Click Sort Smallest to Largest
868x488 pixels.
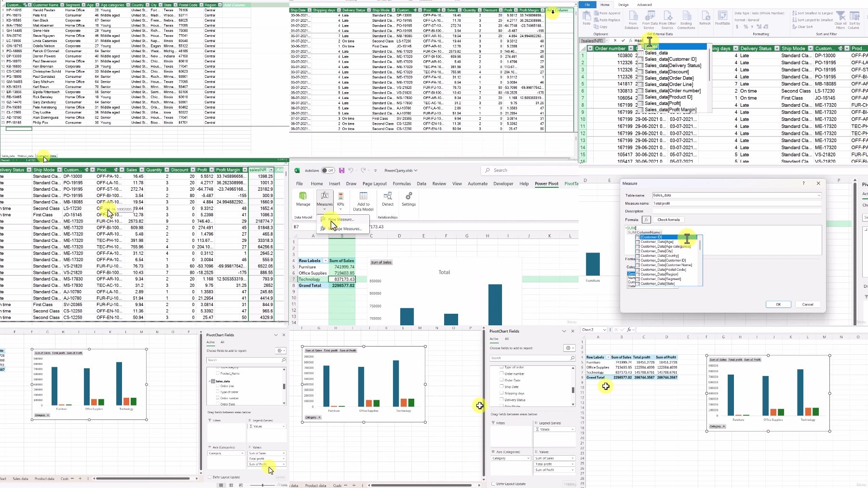click(813, 13)
